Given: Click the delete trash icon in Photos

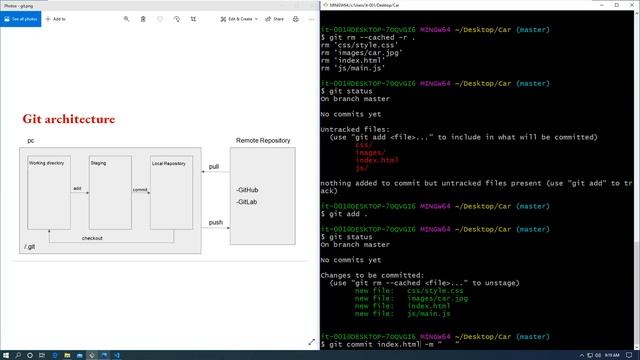Looking at the screenshot, I should [x=143, y=19].
